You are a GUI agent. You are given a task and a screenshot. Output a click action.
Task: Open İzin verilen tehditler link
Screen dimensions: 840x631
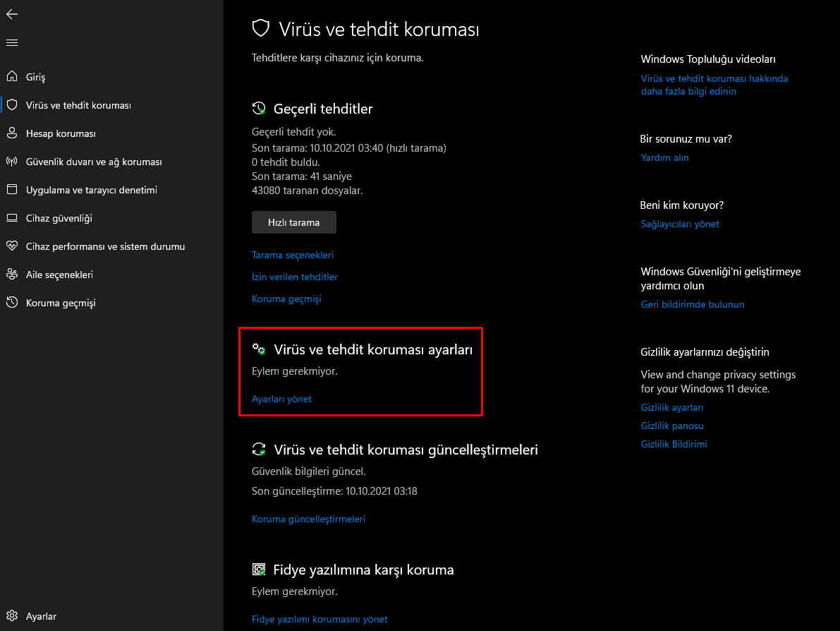point(295,277)
